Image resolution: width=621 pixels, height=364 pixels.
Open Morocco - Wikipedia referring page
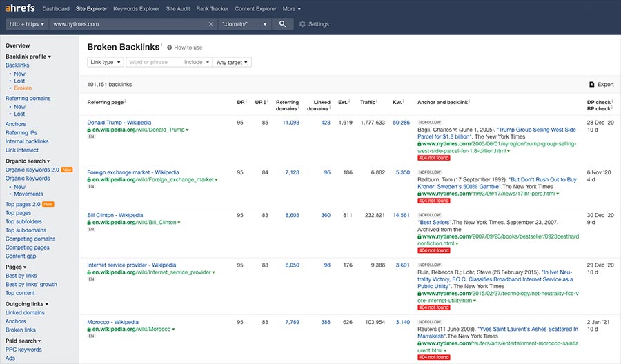click(113, 322)
